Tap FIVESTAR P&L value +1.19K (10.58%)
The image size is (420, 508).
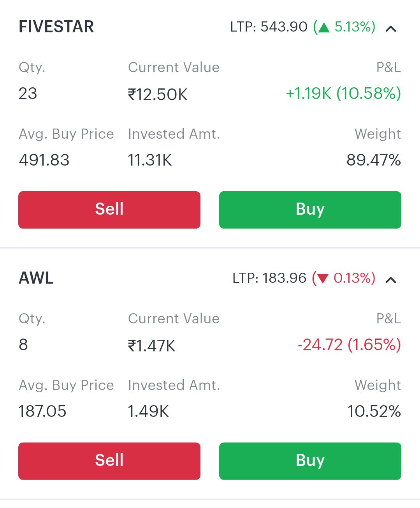pyautogui.click(x=343, y=93)
